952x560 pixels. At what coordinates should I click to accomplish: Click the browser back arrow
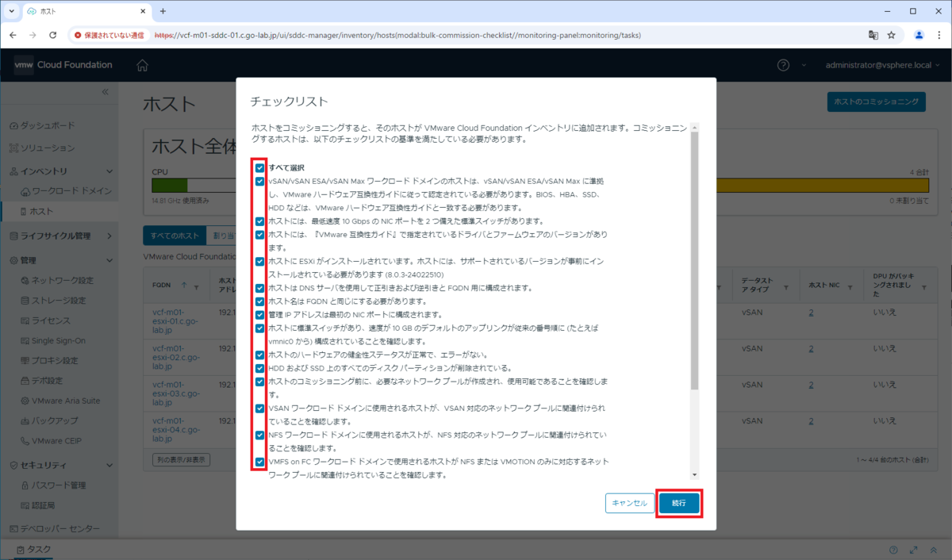[13, 35]
